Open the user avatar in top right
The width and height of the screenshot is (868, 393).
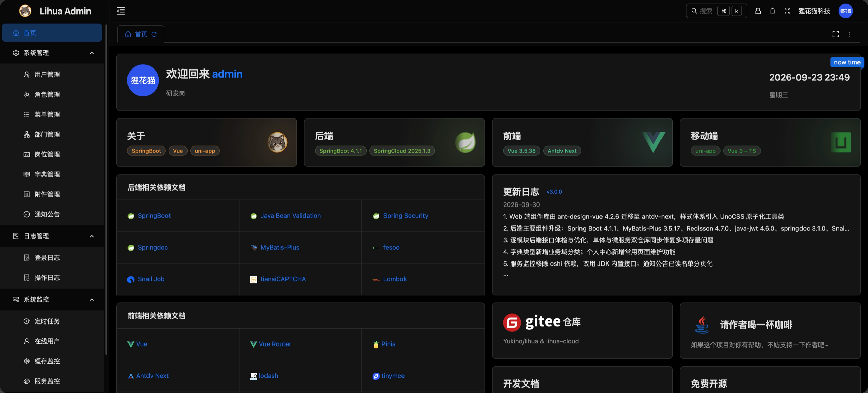[x=846, y=11]
